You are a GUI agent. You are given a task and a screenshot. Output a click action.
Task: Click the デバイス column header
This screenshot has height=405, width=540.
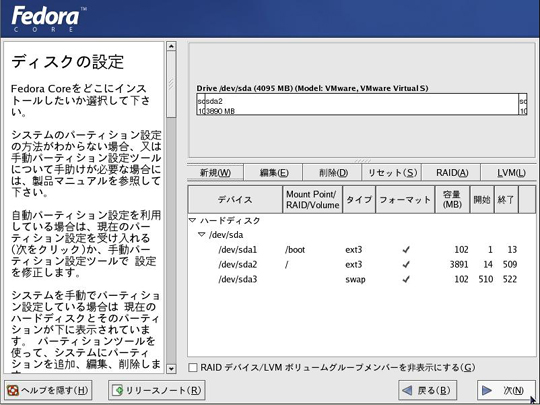(235, 199)
